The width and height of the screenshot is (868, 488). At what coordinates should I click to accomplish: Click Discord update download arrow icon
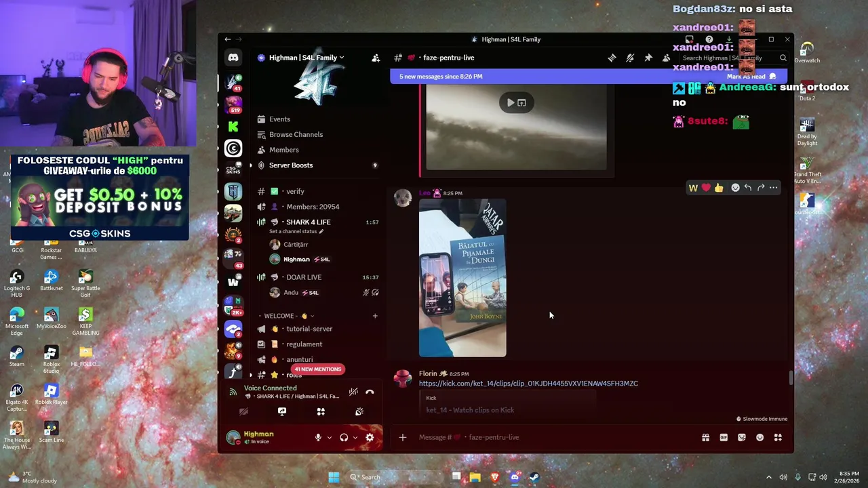(x=729, y=39)
